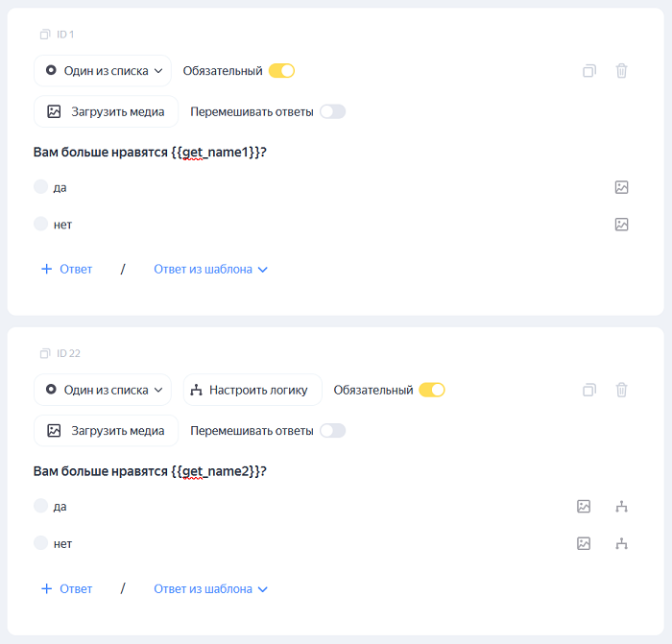Open logic branching for 'нет' in ID 22
The image size is (672, 644).
(621, 544)
